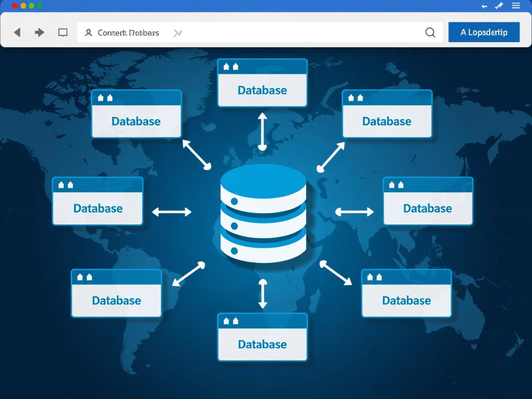Click the upper left Database box
The width and height of the screenshot is (532, 399).
click(136, 114)
